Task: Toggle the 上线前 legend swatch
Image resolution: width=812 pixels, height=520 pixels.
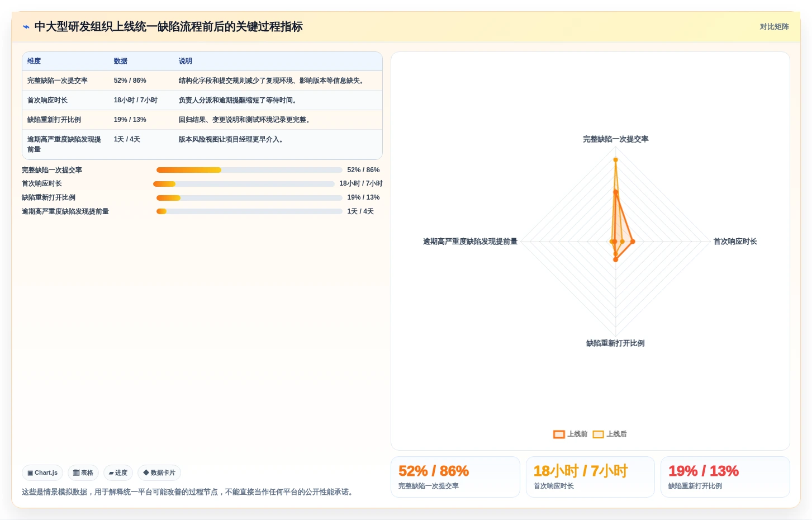Action: click(559, 434)
